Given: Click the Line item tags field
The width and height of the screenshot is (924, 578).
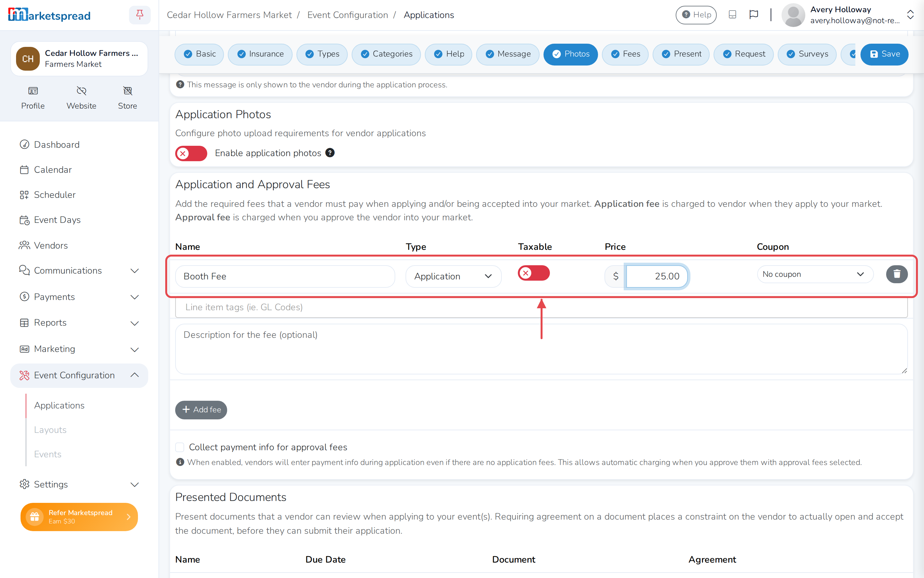Looking at the screenshot, I should click(x=542, y=307).
